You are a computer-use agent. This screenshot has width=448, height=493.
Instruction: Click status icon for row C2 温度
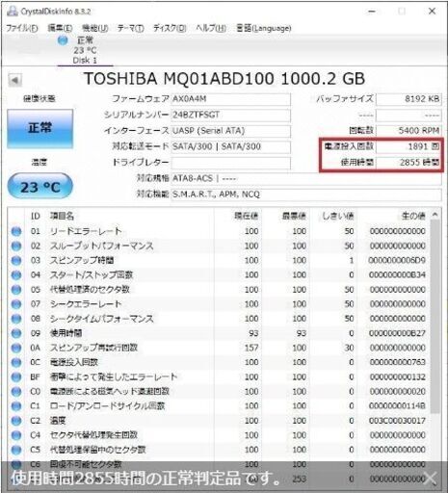point(16,421)
